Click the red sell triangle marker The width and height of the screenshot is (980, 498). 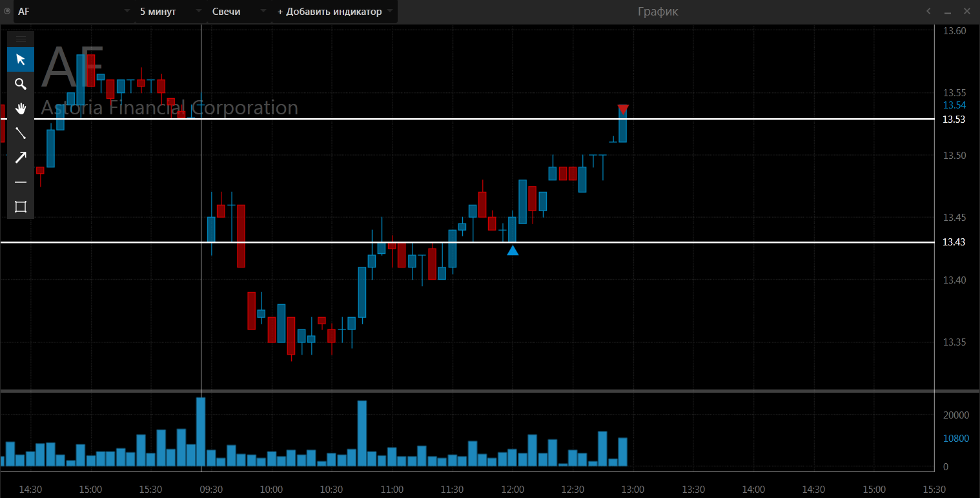coord(623,109)
